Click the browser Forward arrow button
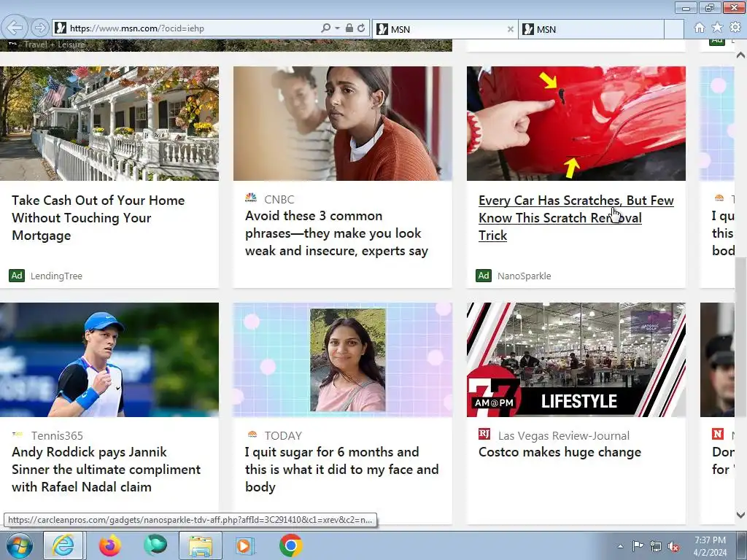Screen dimensions: 747x560 click(x=40, y=28)
